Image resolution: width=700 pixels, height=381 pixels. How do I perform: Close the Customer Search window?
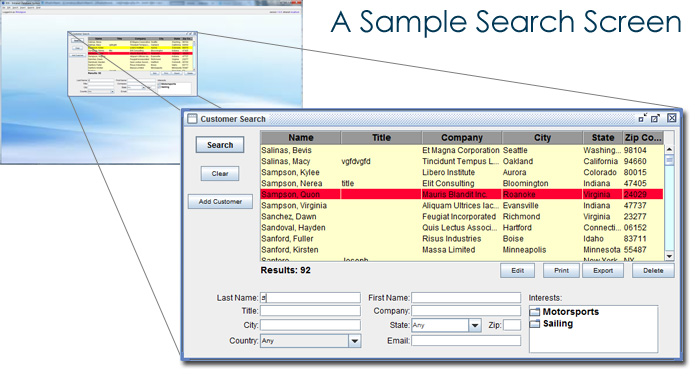coord(671,118)
